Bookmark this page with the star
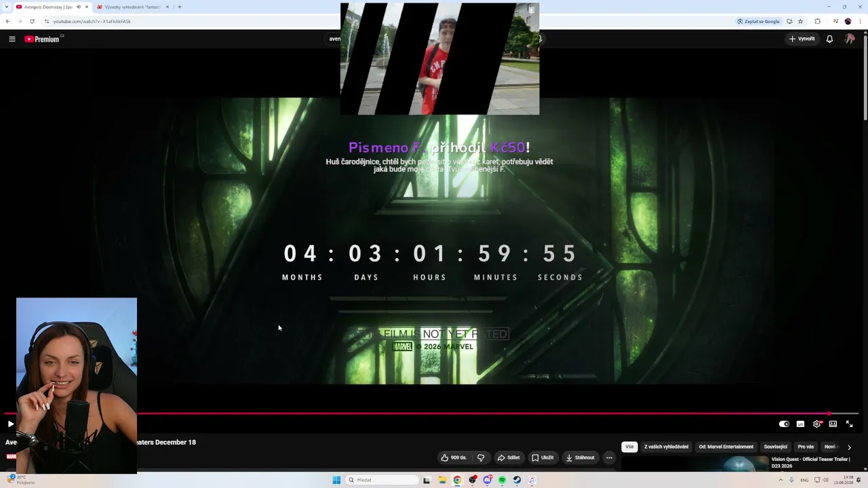868x488 pixels. point(800,21)
